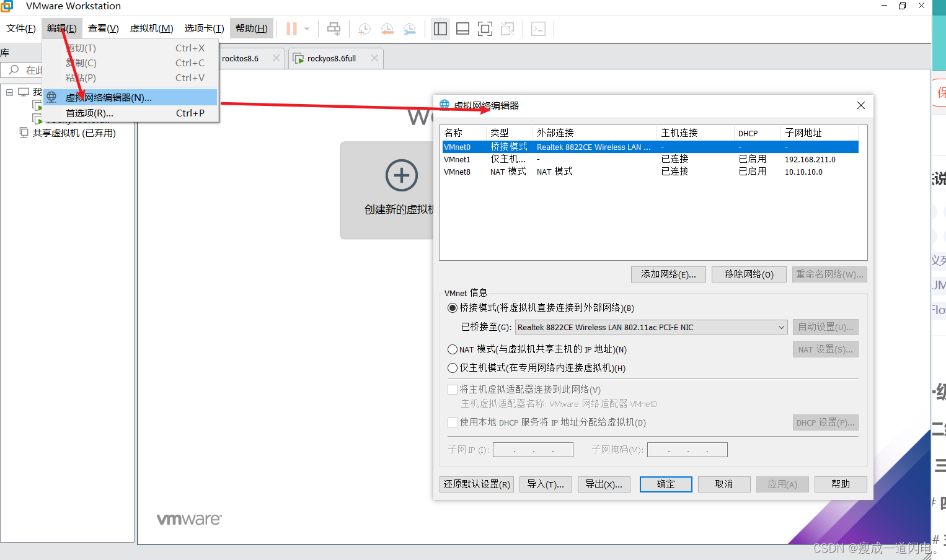Toggle the thumbnail bar view icon
The image size is (946, 560).
462,28
